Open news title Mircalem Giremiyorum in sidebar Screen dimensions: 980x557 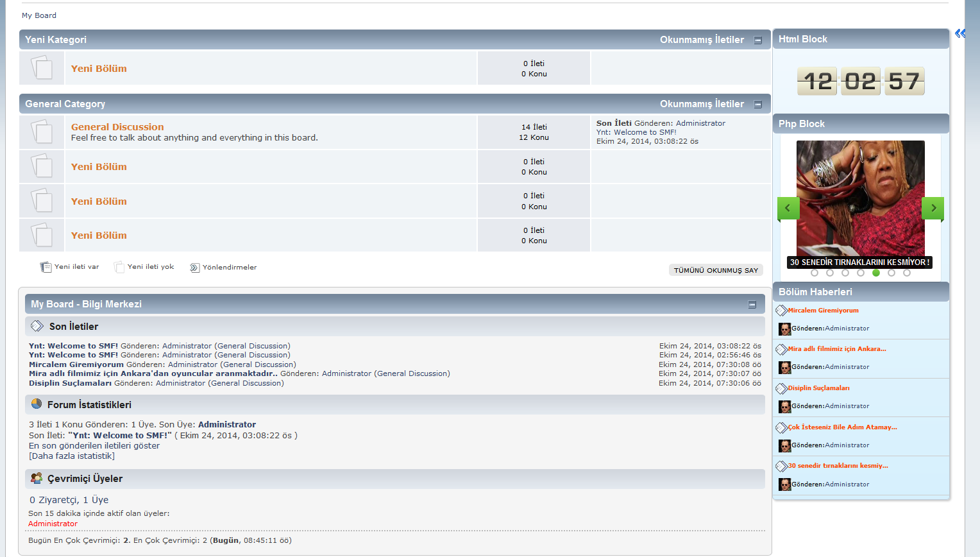(x=824, y=311)
